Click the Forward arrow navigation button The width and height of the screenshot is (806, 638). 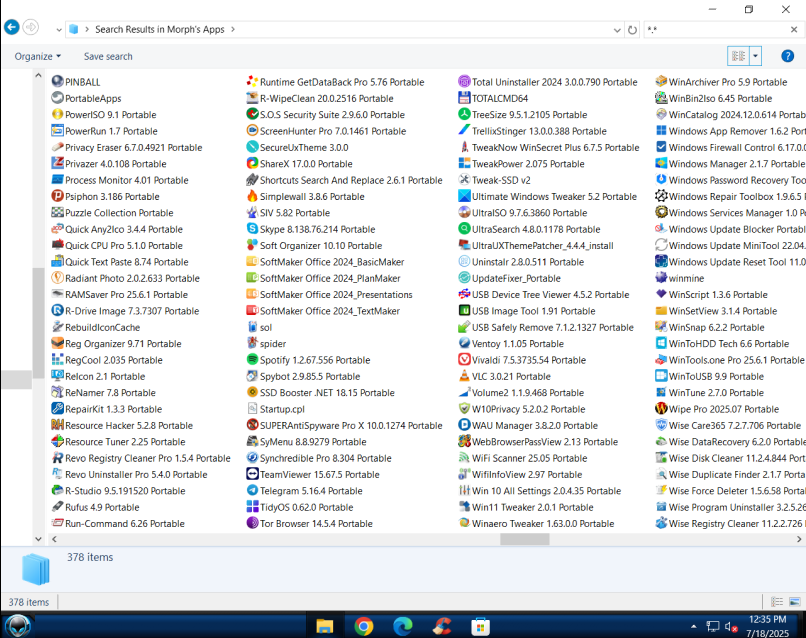31,27
